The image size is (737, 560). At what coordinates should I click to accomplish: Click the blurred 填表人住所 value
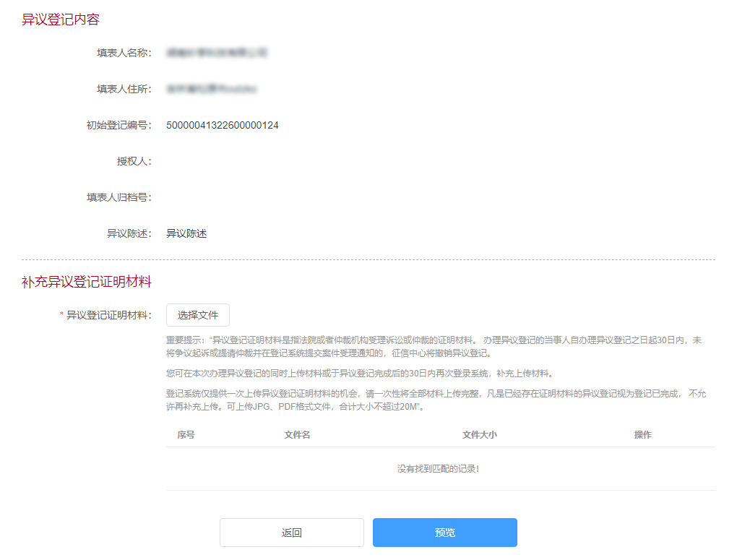pos(212,89)
